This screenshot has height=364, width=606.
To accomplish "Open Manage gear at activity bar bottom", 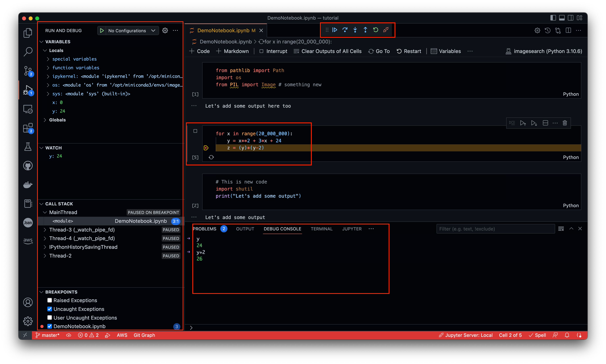I will pos(28,321).
